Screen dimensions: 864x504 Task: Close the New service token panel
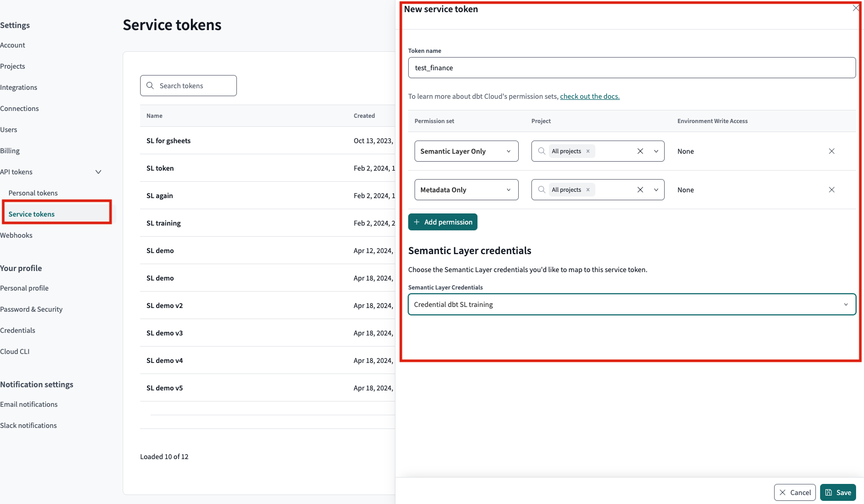coord(855,8)
